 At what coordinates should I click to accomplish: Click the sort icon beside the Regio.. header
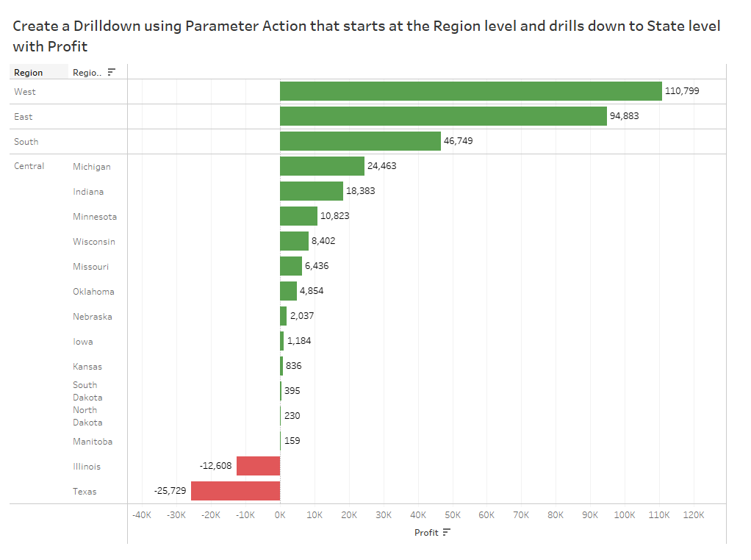(x=112, y=72)
